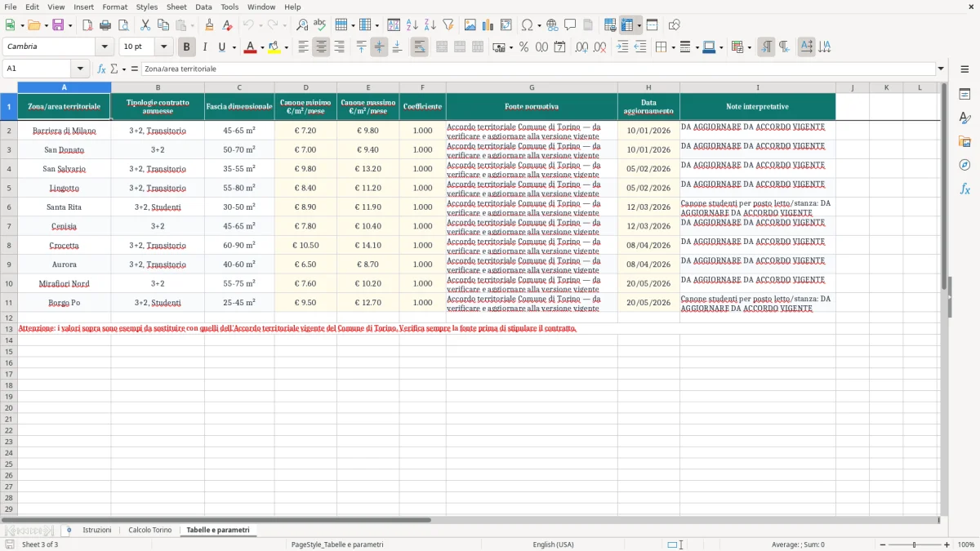The width and height of the screenshot is (980, 551).
Task: Open the Export as PDF tool
Action: 87,25
